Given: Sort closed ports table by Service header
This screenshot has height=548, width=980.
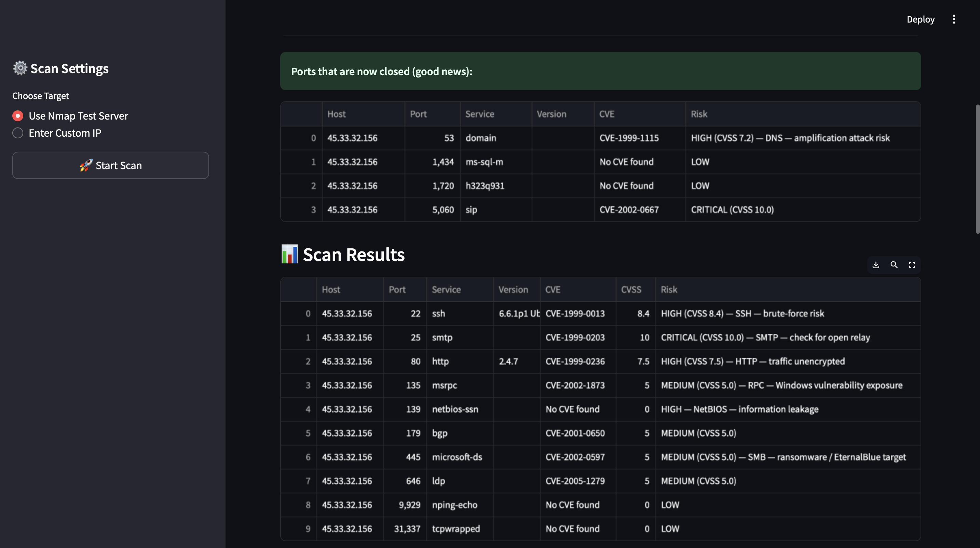Looking at the screenshot, I should 496,114.
